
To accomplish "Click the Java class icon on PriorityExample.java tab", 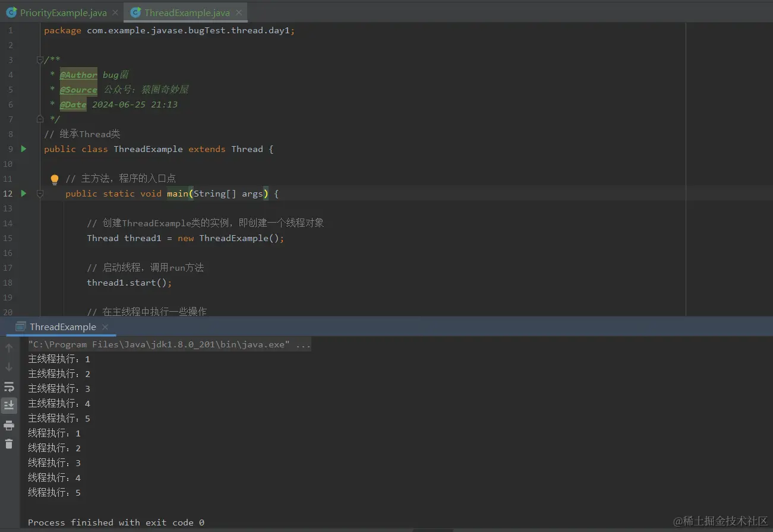I will 11,12.
